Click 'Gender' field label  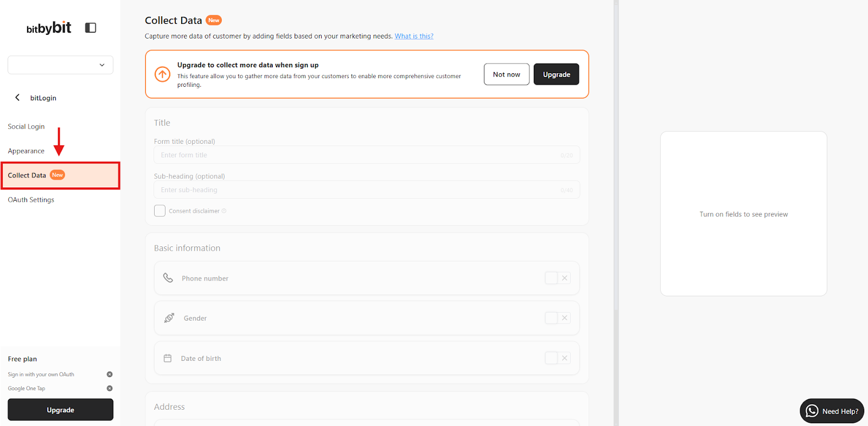195,319
